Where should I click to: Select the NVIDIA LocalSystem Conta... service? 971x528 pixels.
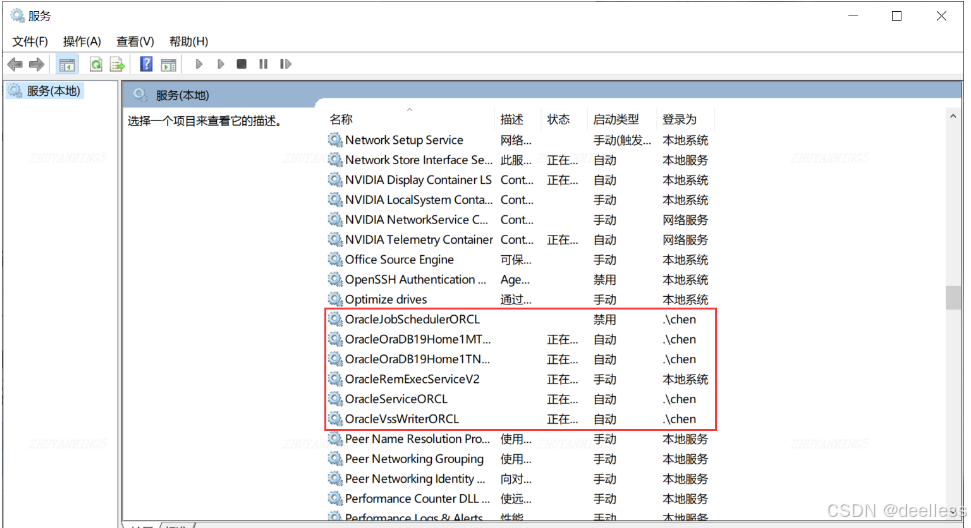(x=419, y=199)
